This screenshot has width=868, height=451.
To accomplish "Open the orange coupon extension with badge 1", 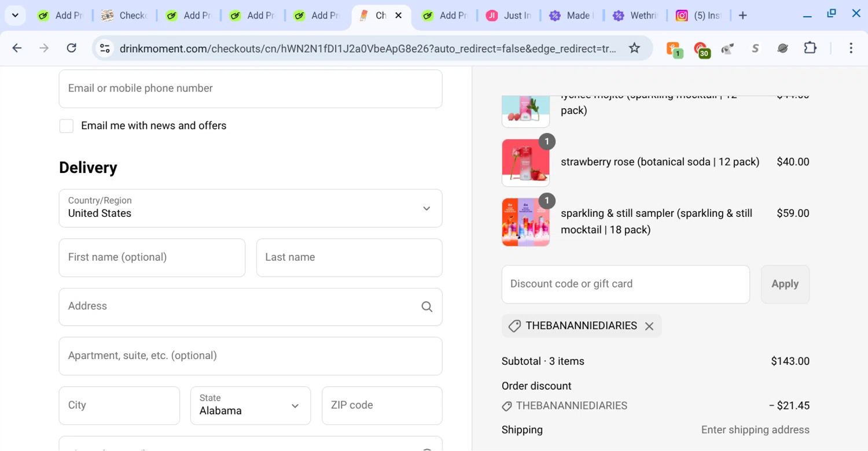I will [x=674, y=49].
